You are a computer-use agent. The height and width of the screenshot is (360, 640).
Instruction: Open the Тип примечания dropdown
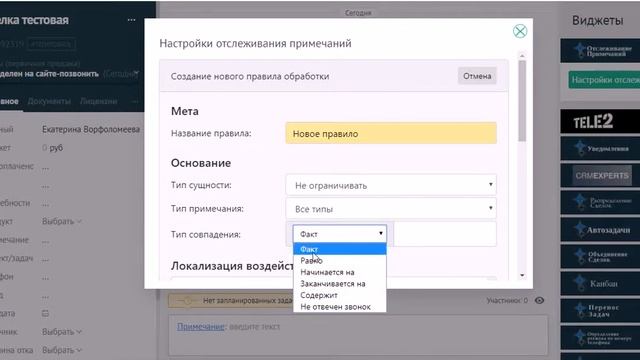tap(391, 209)
